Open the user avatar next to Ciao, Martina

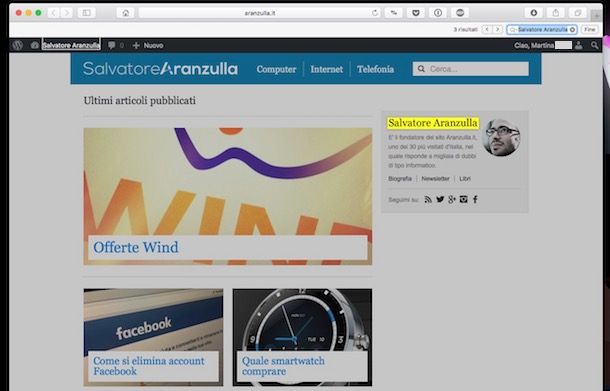click(x=579, y=45)
